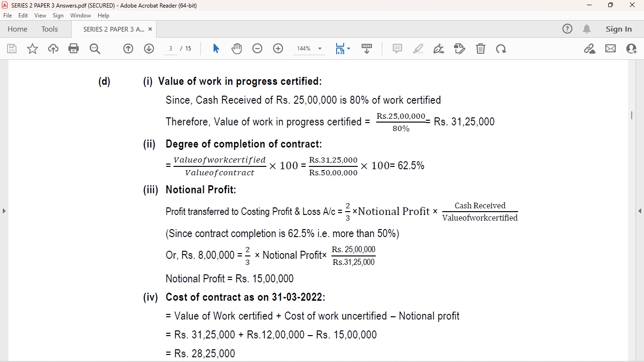
Task: Click the upload to cloud icon
Action: pos(53,49)
